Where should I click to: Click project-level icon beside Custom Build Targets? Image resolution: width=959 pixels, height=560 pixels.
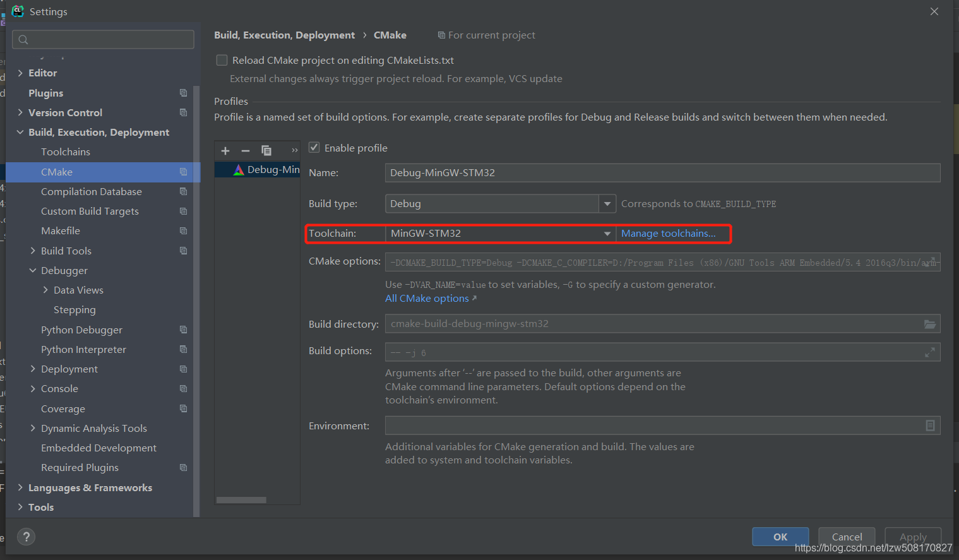183,211
